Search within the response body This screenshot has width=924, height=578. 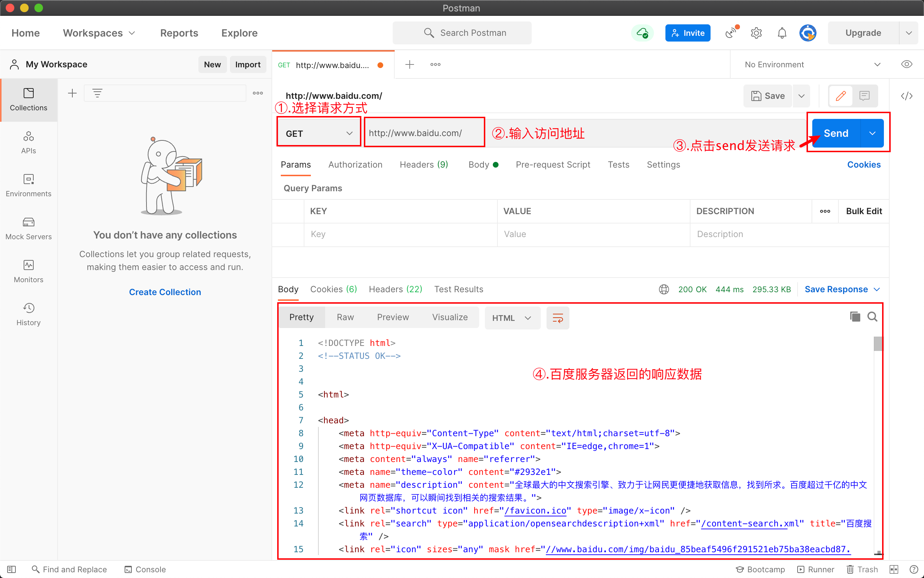872,317
